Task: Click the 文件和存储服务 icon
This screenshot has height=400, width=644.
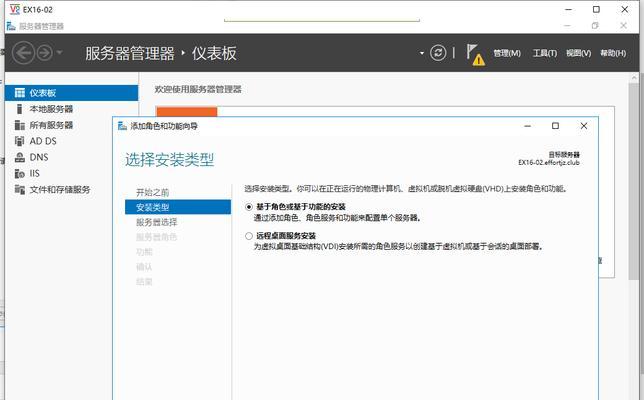Action: (20, 189)
